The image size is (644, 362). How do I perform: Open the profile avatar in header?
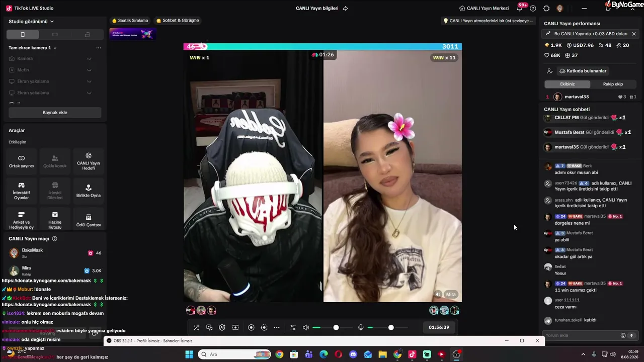[x=559, y=8]
